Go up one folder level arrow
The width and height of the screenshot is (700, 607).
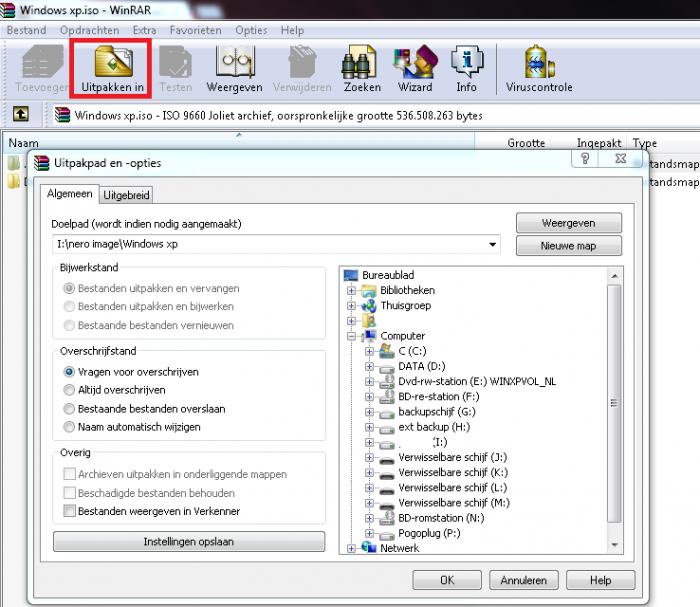21,114
